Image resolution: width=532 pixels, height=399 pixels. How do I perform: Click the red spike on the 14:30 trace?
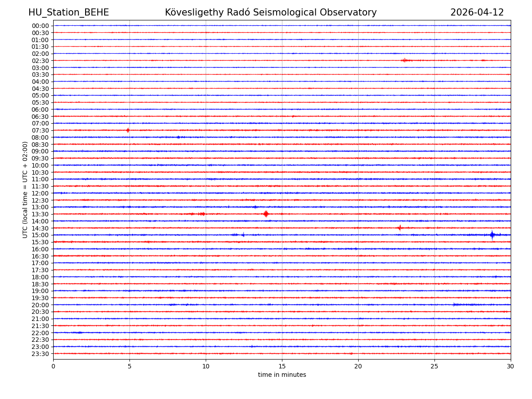(x=399, y=228)
